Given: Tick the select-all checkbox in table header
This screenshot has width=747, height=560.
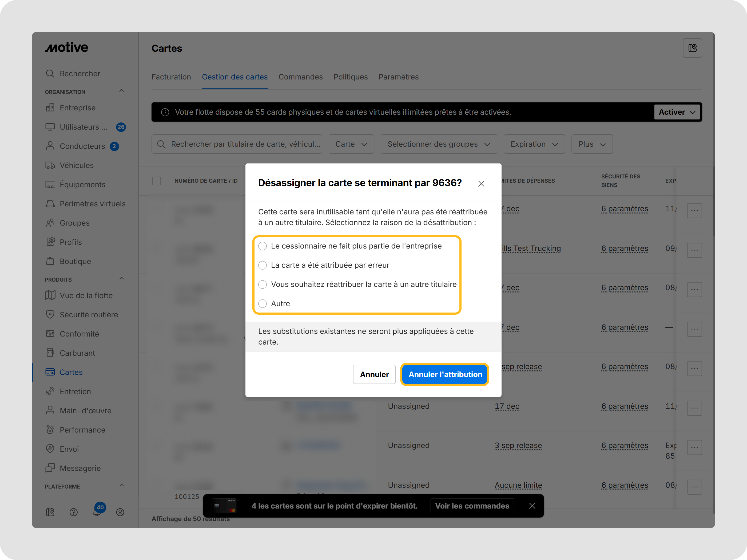Looking at the screenshot, I should [x=156, y=181].
